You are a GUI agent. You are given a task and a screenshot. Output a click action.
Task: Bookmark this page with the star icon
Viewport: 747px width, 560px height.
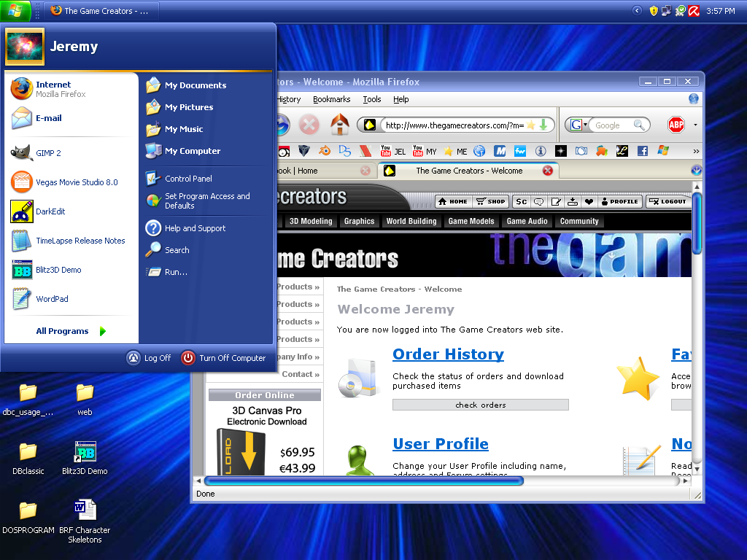(531, 125)
